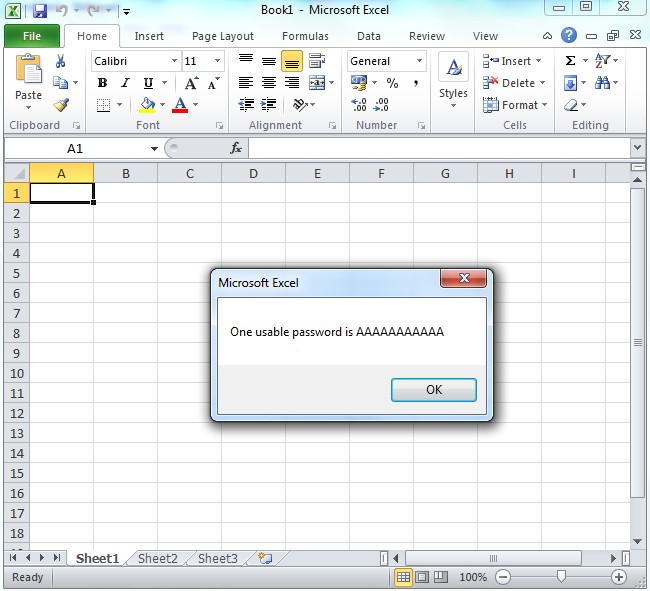
Task: Toggle Align Text Right
Action: (x=292, y=83)
